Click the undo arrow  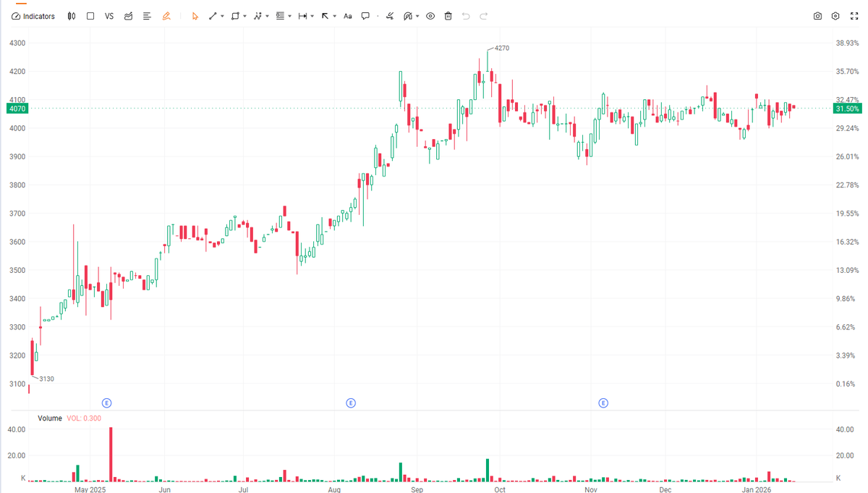pos(466,16)
